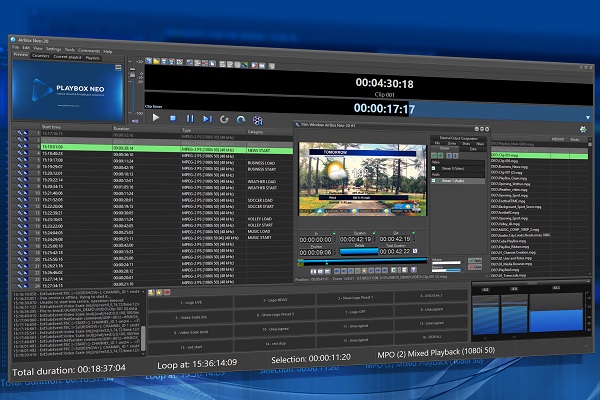
Task: Click the first blue icon in main toolbar
Action: point(148,60)
